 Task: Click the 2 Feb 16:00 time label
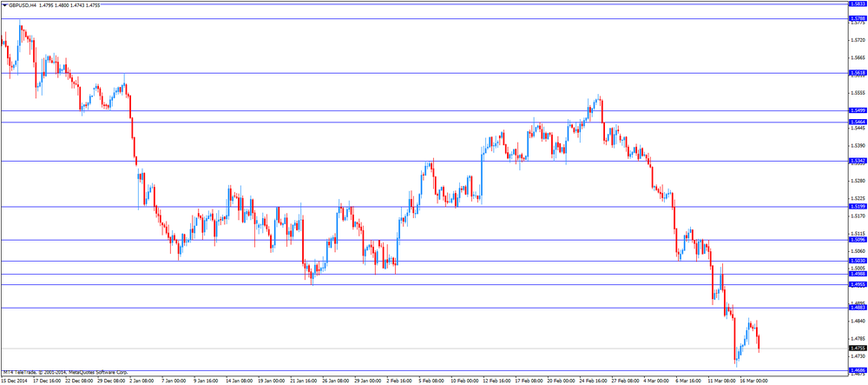401,382
